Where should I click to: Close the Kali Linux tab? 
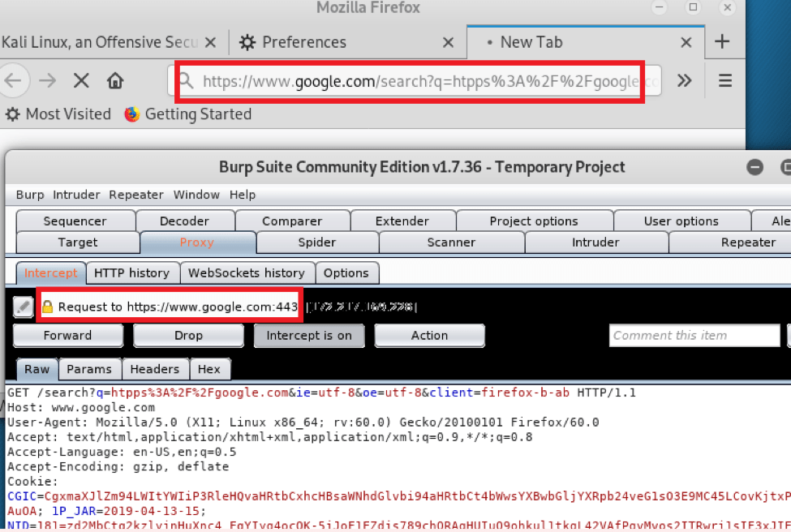click(x=210, y=42)
